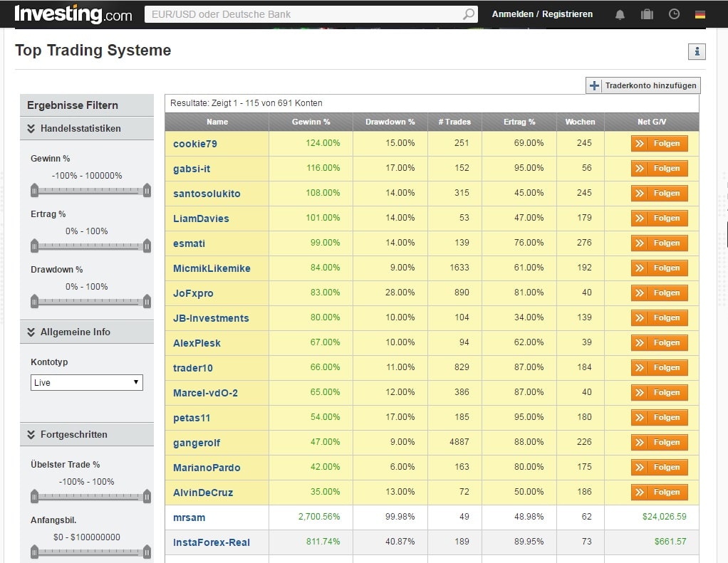
Task: Collapse the Fortgeschritten filter section
Action: pos(31,435)
